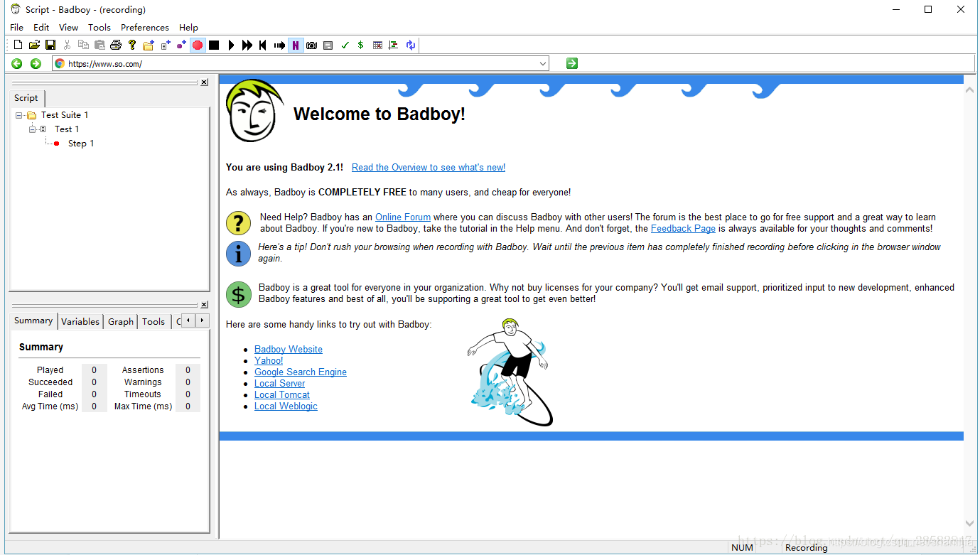Save the script with the floppy disk icon
Image resolution: width=980 pixels, height=555 pixels.
point(50,45)
